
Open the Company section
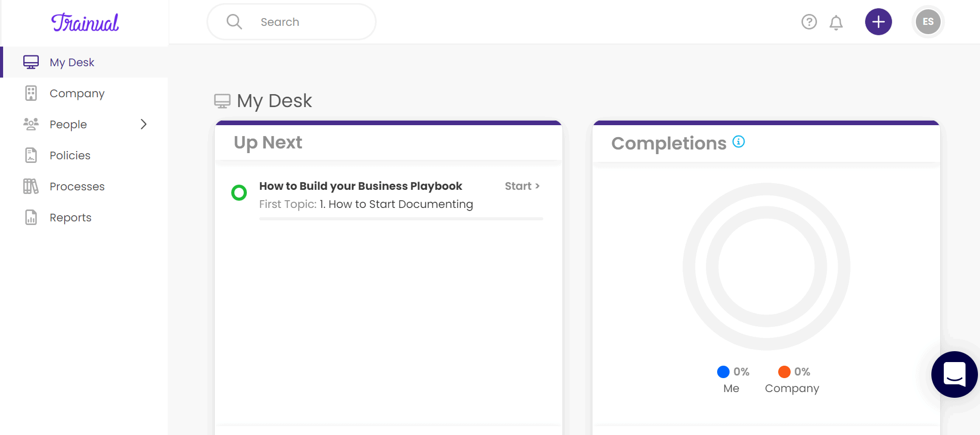coord(77,94)
